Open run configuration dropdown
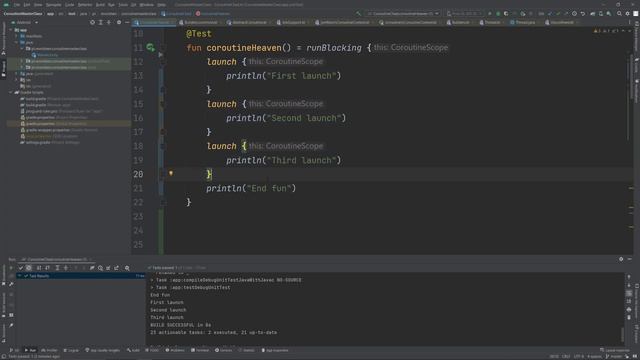This screenshot has height=360, width=640. [403, 13]
